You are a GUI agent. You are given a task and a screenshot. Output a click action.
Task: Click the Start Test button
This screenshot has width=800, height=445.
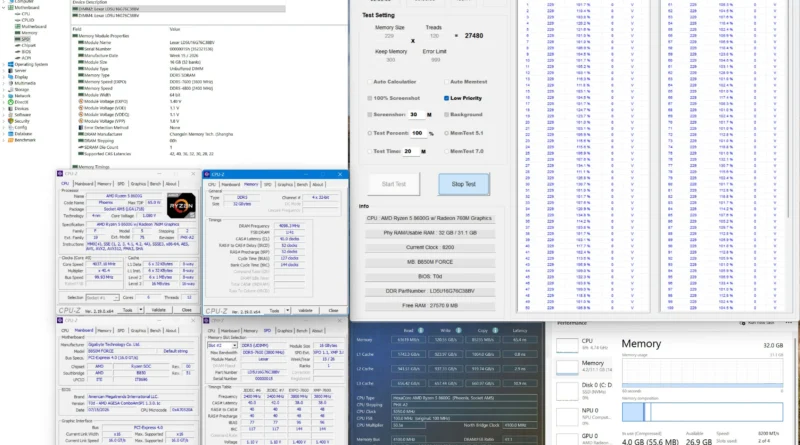click(x=394, y=184)
